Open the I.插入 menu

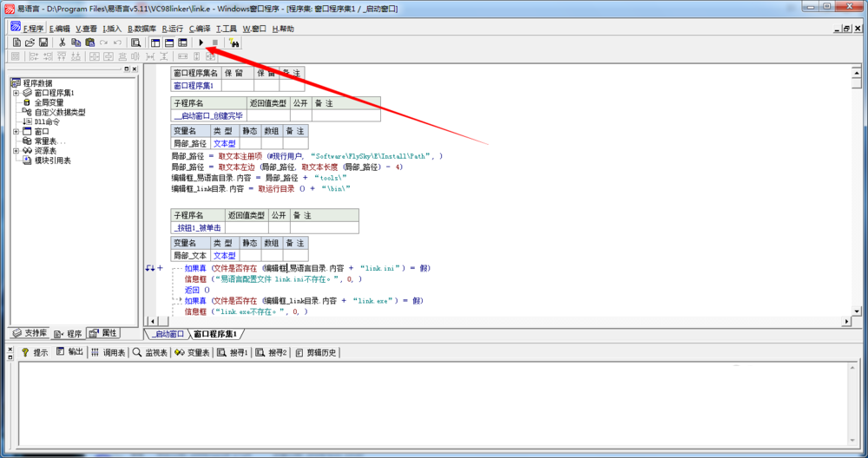click(112, 29)
